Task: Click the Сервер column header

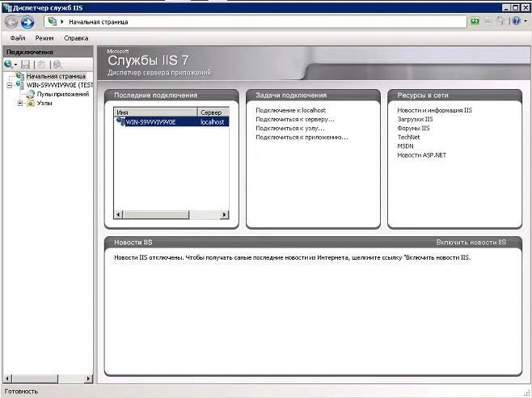Action: [213, 112]
